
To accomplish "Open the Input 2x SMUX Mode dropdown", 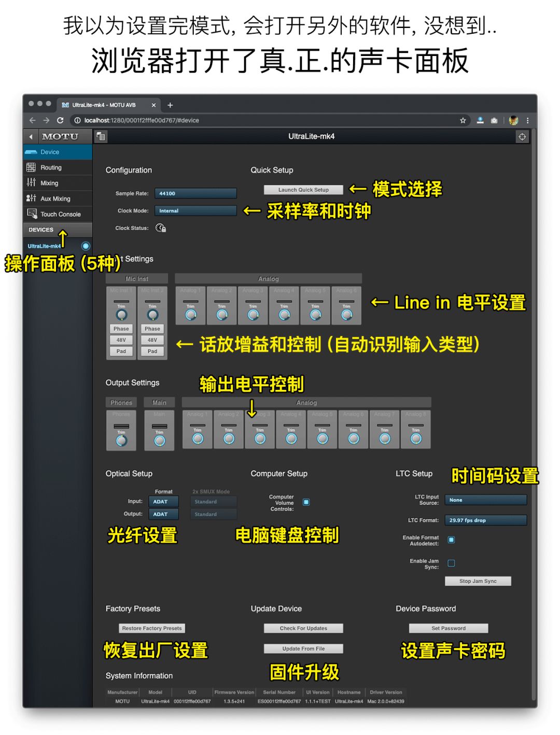I will [x=214, y=502].
